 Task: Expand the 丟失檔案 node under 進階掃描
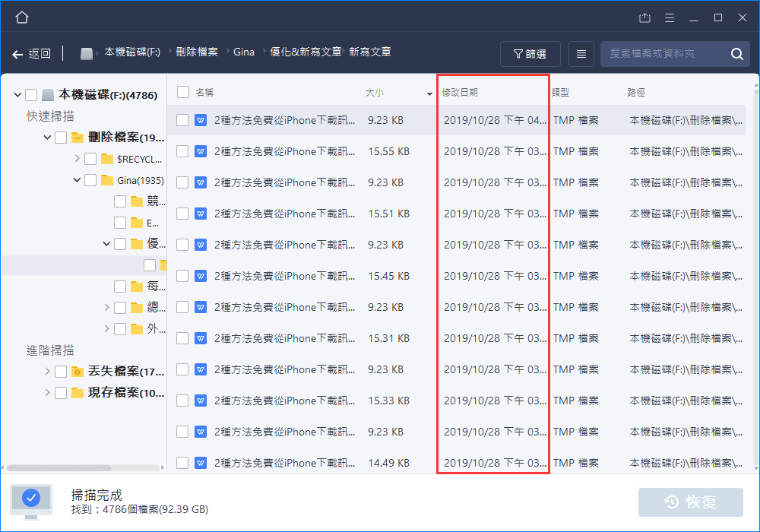tap(46, 371)
